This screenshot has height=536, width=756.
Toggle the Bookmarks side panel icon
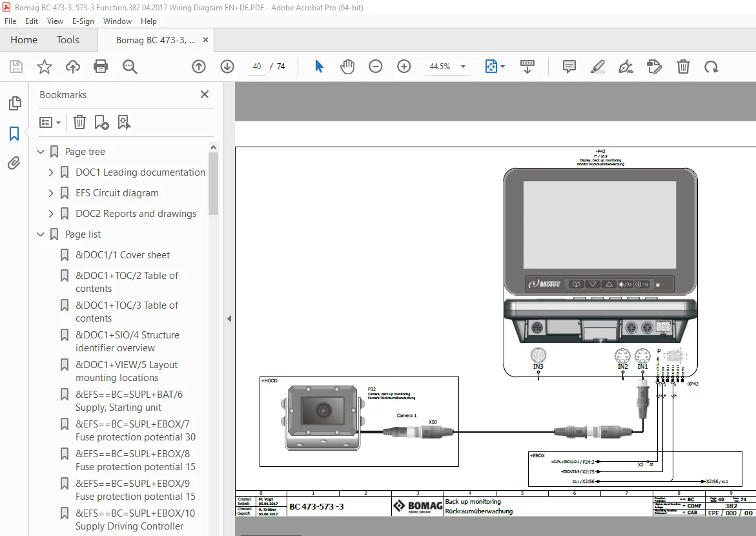pos(14,134)
